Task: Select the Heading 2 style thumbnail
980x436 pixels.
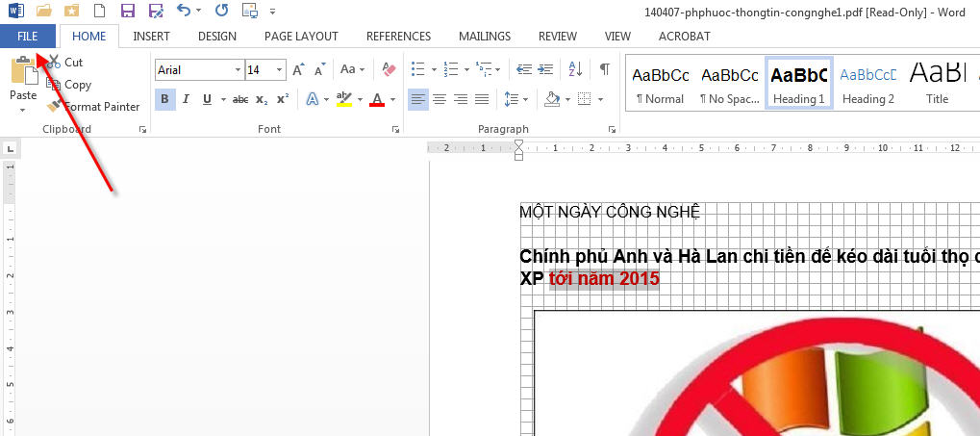Action: coord(867,84)
